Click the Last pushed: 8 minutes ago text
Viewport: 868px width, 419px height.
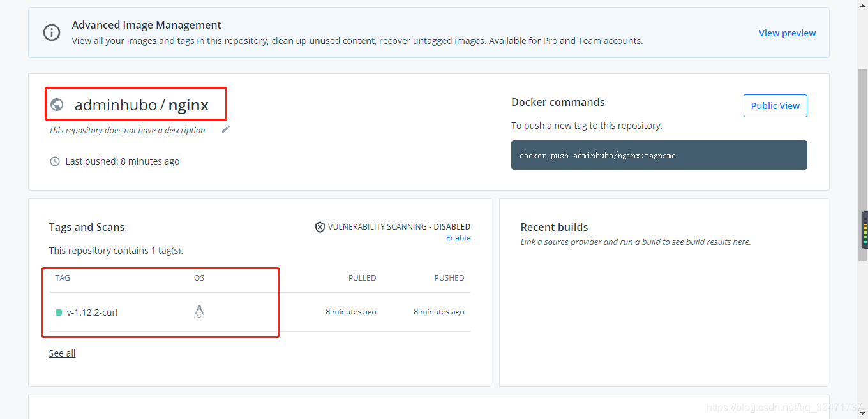(x=123, y=161)
